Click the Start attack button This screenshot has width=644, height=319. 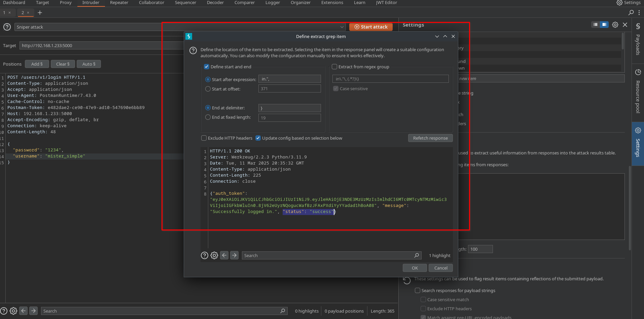pyautogui.click(x=371, y=27)
